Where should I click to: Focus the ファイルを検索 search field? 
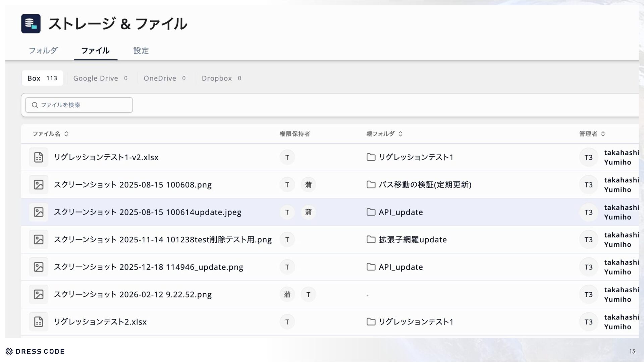[x=84, y=105]
